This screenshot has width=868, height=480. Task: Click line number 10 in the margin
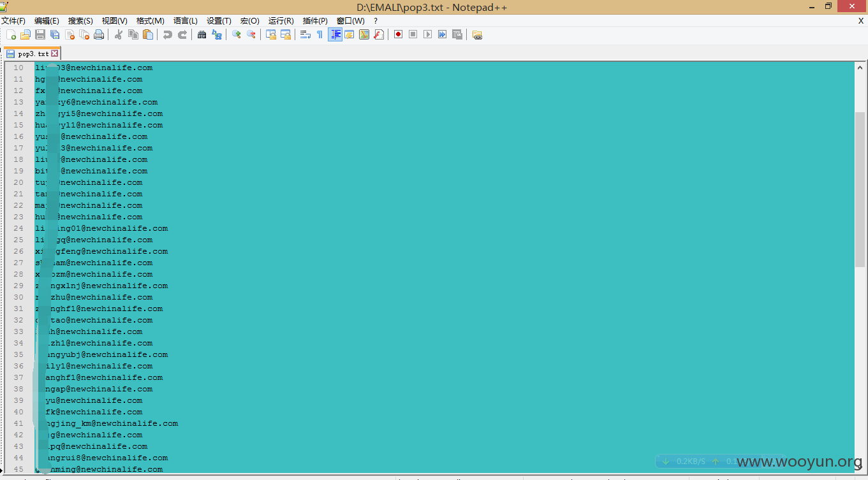[x=18, y=68]
